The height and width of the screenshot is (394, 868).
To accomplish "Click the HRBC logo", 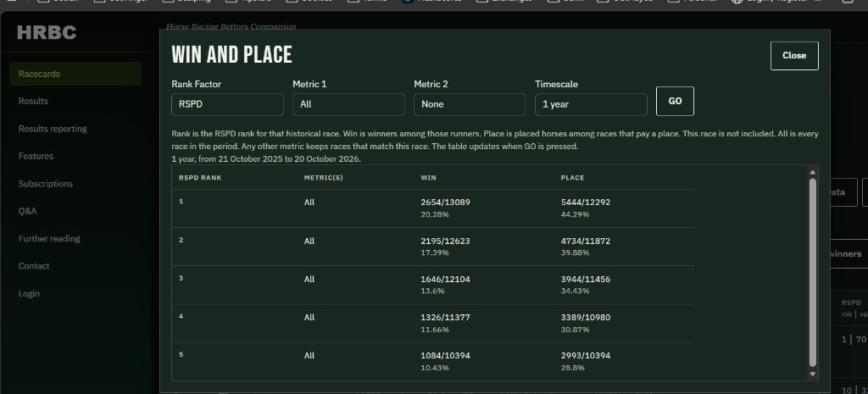I will click(47, 33).
